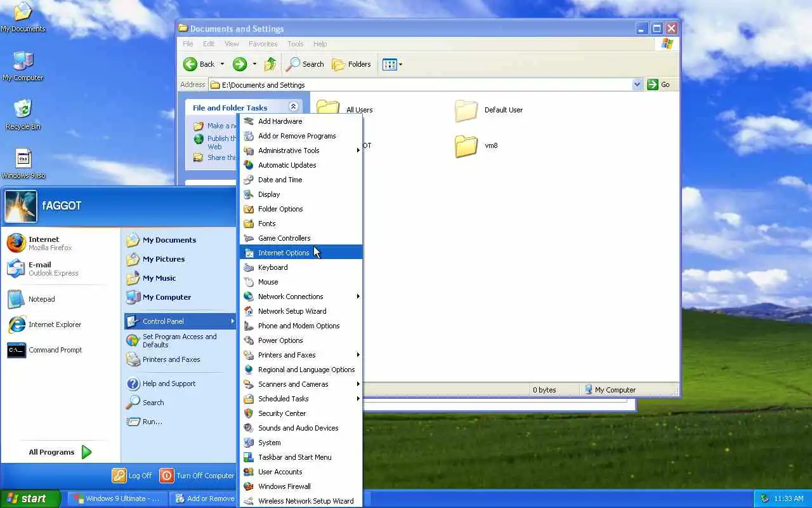Select the vm8 folder
This screenshot has width=812, height=508.
(477, 146)
